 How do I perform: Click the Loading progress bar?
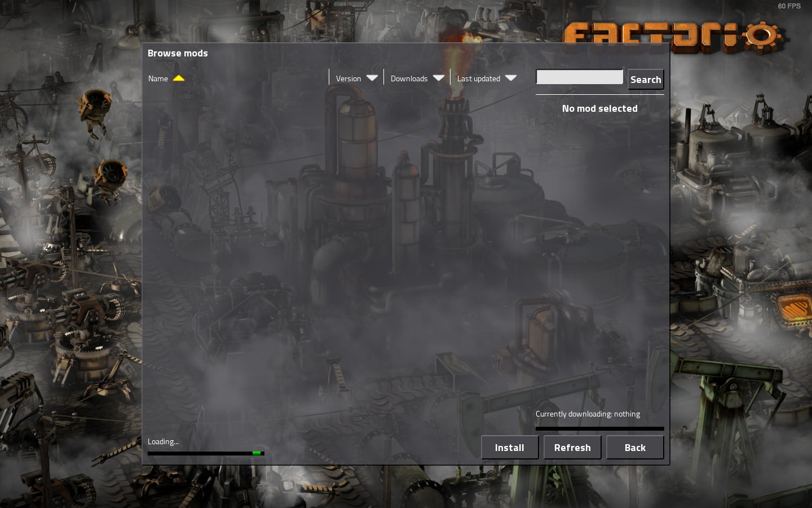click(x=206, y=453)
